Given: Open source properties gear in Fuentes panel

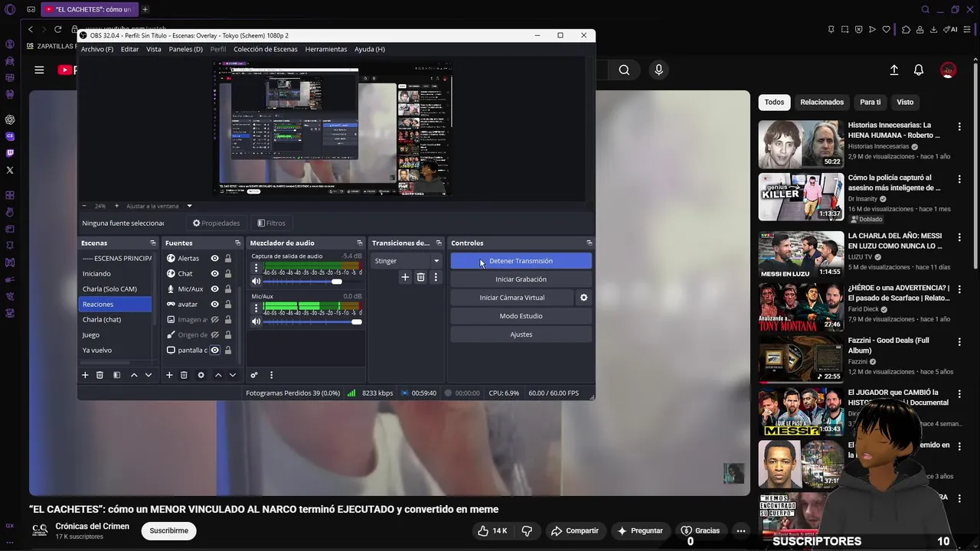Looking at the screenshot, I should [201, 375].
